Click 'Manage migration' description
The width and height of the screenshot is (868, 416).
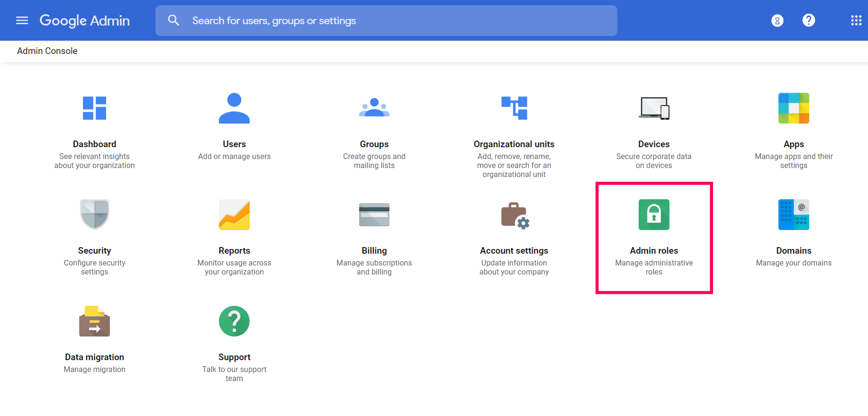coord(95,370)
